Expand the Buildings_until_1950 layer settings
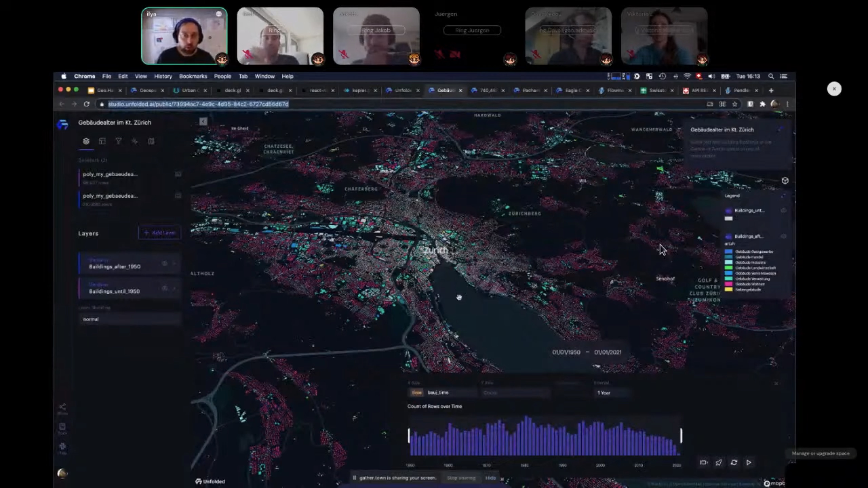The width and height of the screenshot is (868, 488). (x=175, y=288)
